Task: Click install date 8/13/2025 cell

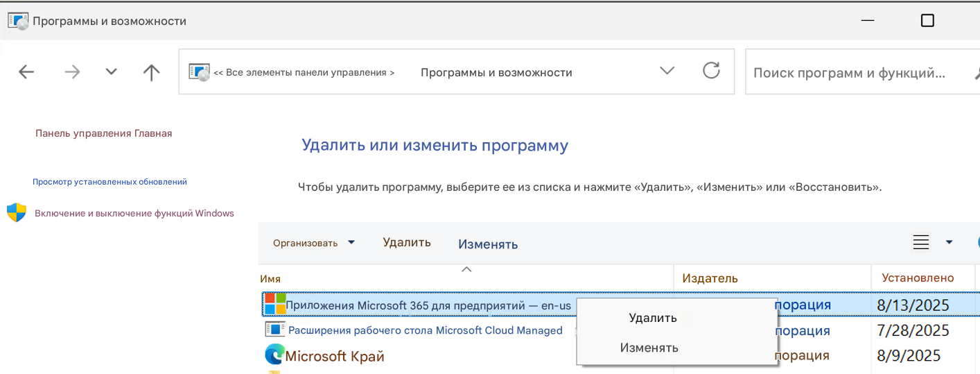Action: [x=913, y=305]
